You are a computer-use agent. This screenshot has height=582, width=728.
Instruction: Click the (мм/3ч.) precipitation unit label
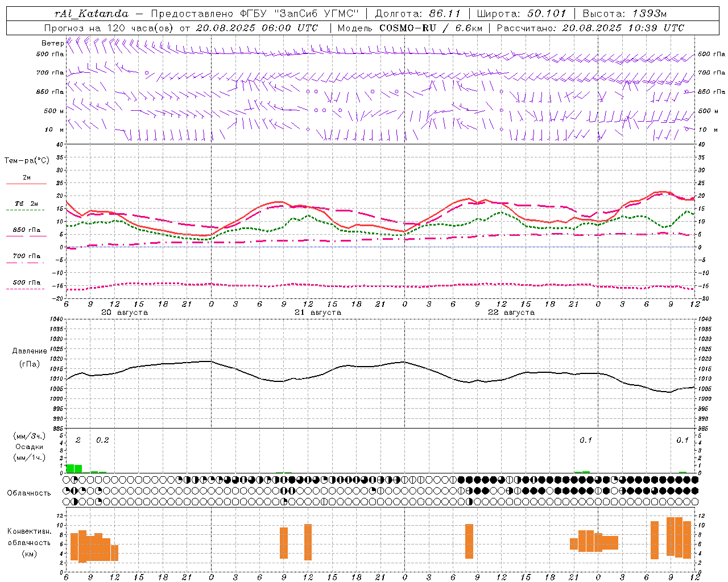coord(30,436)
